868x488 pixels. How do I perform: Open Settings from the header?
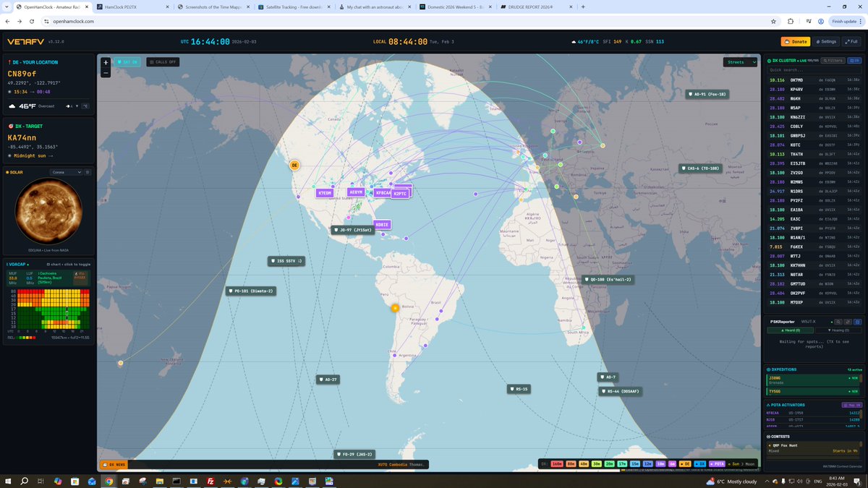pos(825,41)
